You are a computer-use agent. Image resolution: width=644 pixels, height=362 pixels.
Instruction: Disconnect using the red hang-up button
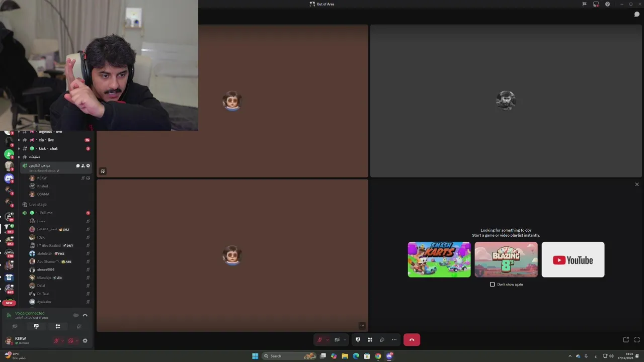[412, 340]
